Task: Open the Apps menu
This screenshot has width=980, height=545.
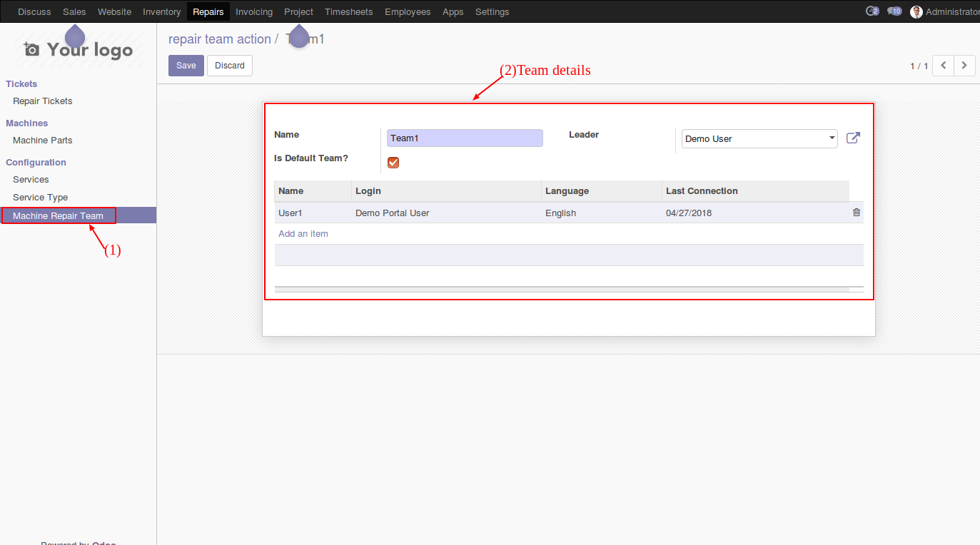Action: click(453, 11)
